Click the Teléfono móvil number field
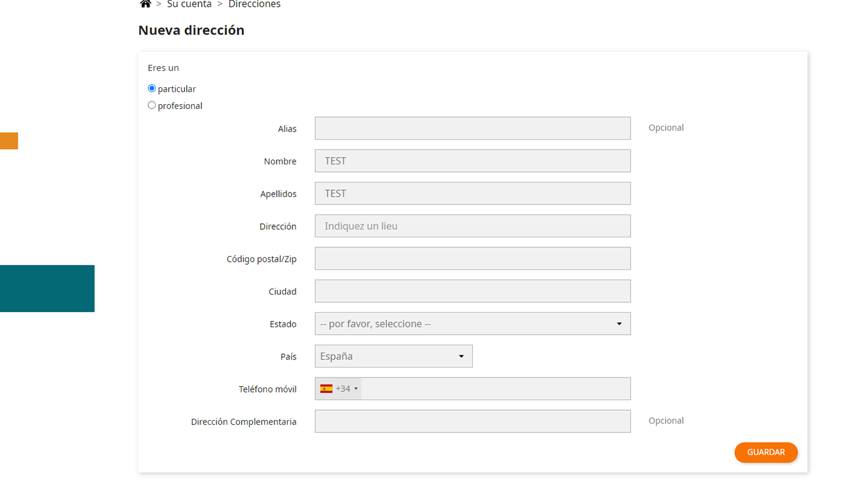 [495, 389]
